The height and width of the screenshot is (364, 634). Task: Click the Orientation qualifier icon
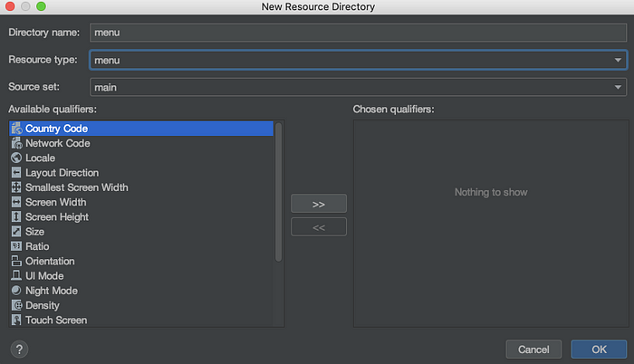(x=16, y=261)
